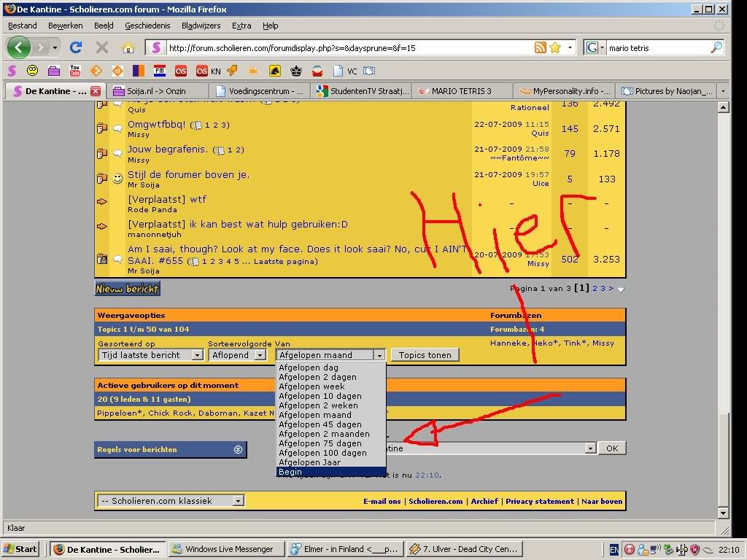This screenshot has width=747, height=560.
Task: Open the camera photo bookmark
Action: (369, 71)
